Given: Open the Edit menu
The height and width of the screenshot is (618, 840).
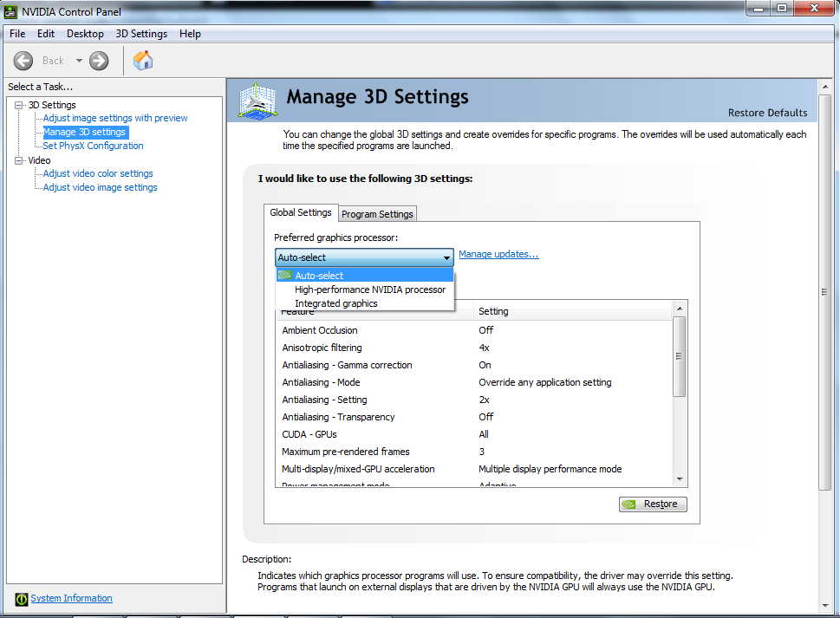Looking at the screenshot, I should [x=46, y=34].
